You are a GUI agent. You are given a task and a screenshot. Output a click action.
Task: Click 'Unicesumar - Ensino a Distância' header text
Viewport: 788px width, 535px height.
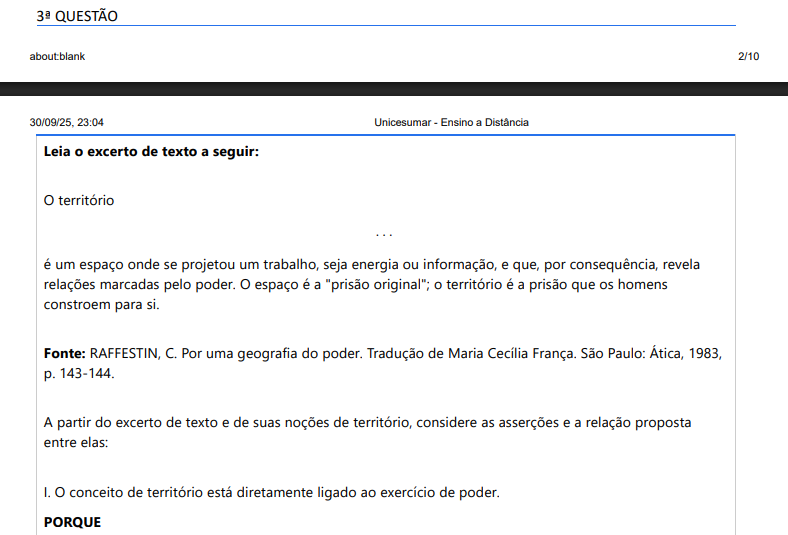pos(451,122)
